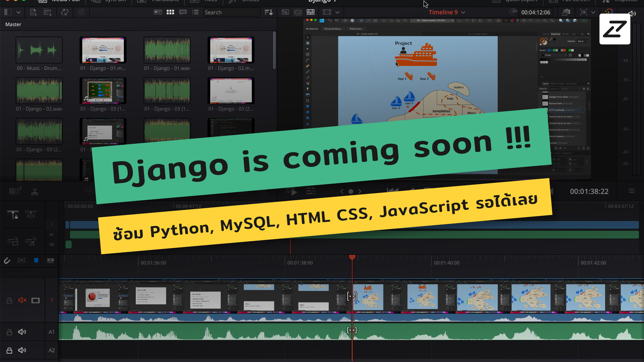
Task: Open the Boring Detector tool
Action: (15, 191)
